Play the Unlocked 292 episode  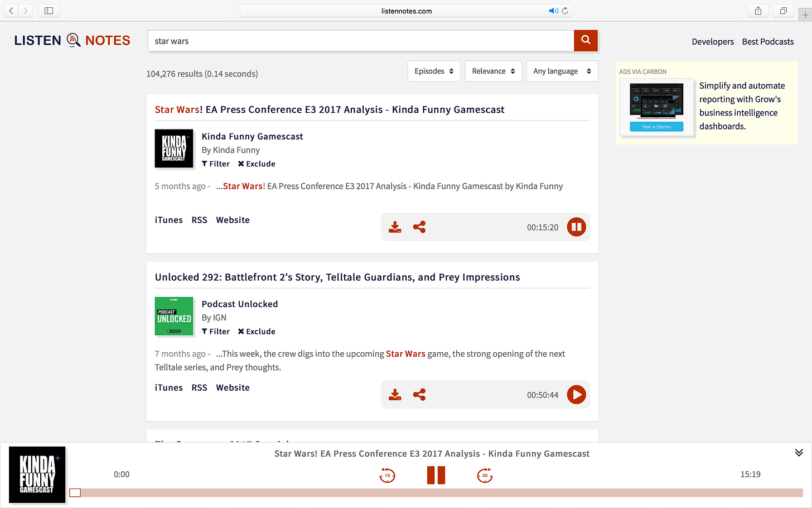[577, 395]
